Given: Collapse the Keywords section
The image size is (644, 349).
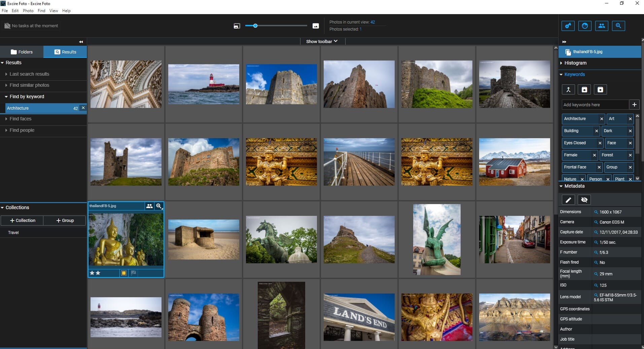Looking at the screenshot, I should [561, 74].
